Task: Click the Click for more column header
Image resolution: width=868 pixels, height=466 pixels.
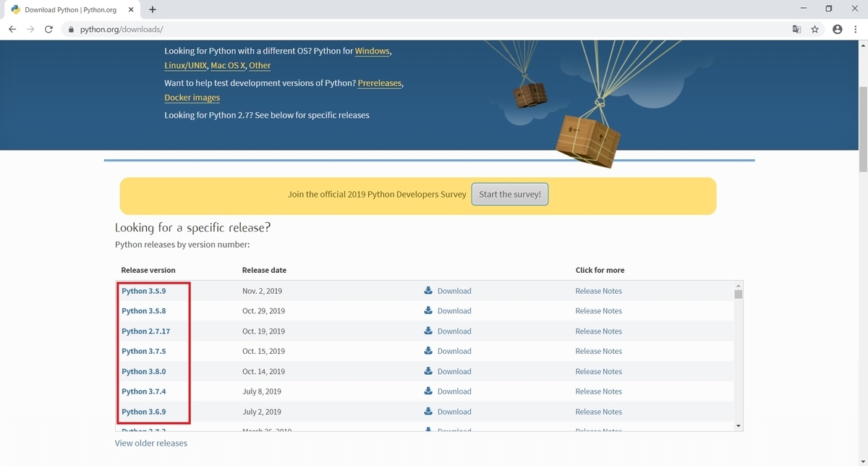Action: [600, 270]
